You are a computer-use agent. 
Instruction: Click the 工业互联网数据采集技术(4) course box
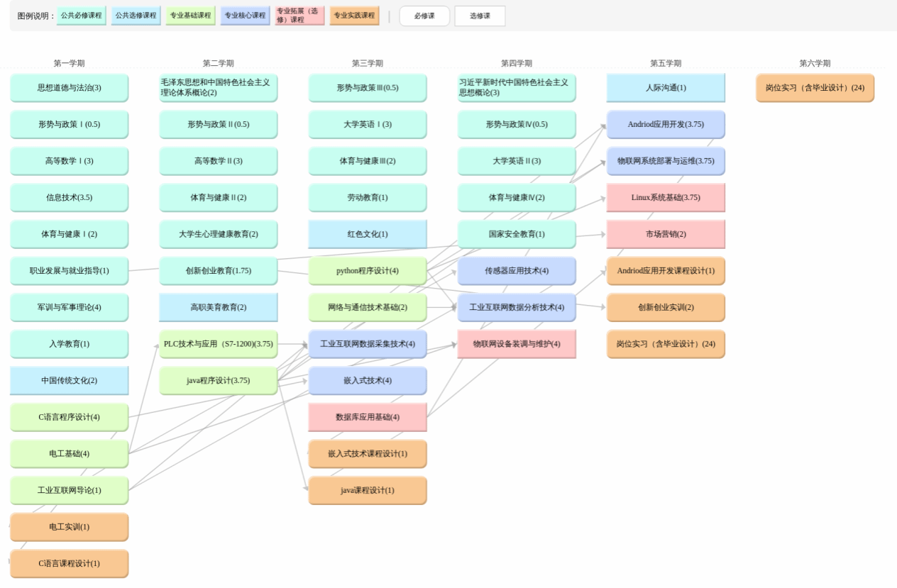367,344
